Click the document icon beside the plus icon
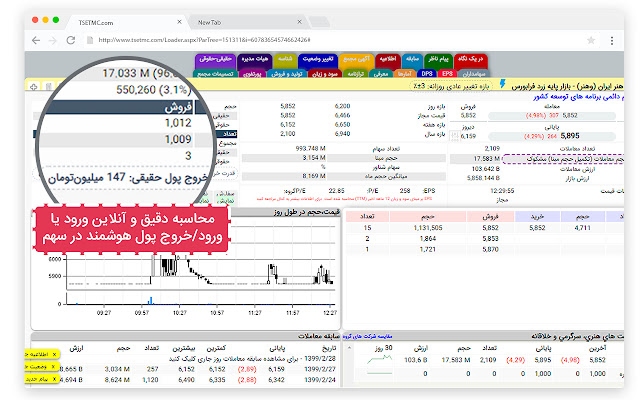The image size is (640, 400). [x=48, y=87]
